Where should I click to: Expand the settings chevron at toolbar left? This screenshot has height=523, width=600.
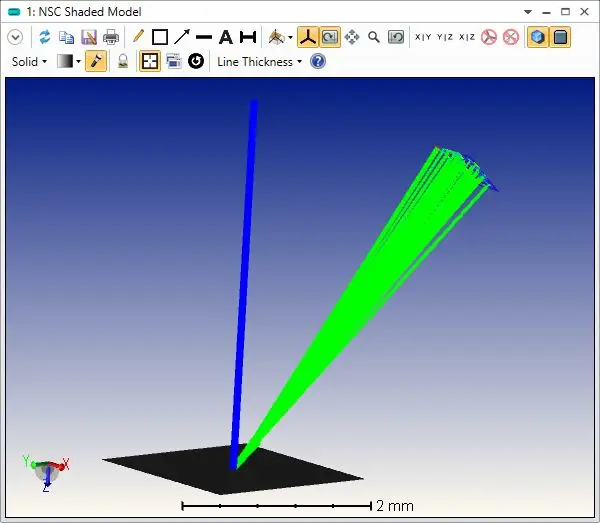pyautogui.click(x=15, y=37)
